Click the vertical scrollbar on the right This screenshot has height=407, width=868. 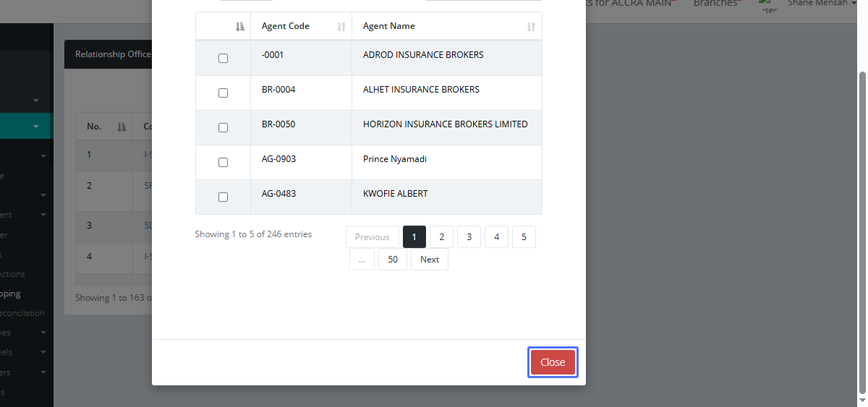tap(861, 217)
